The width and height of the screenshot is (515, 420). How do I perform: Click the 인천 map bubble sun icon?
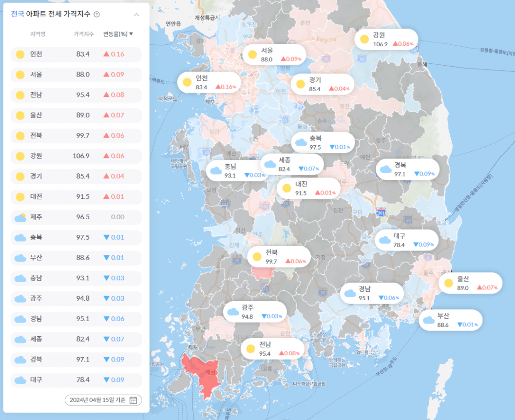(x=187, y=82)
